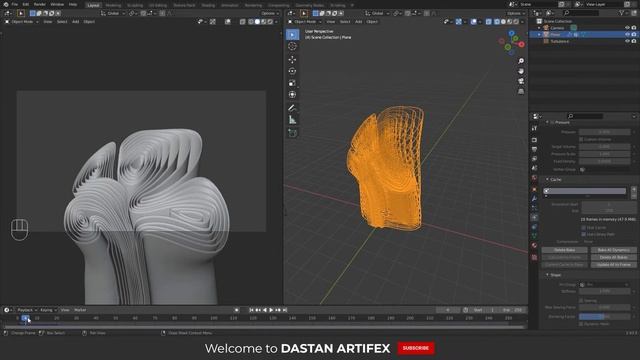Hide Turbulence in viewport via eye icon
Screen dimensions: 640x360
[627, 41]
